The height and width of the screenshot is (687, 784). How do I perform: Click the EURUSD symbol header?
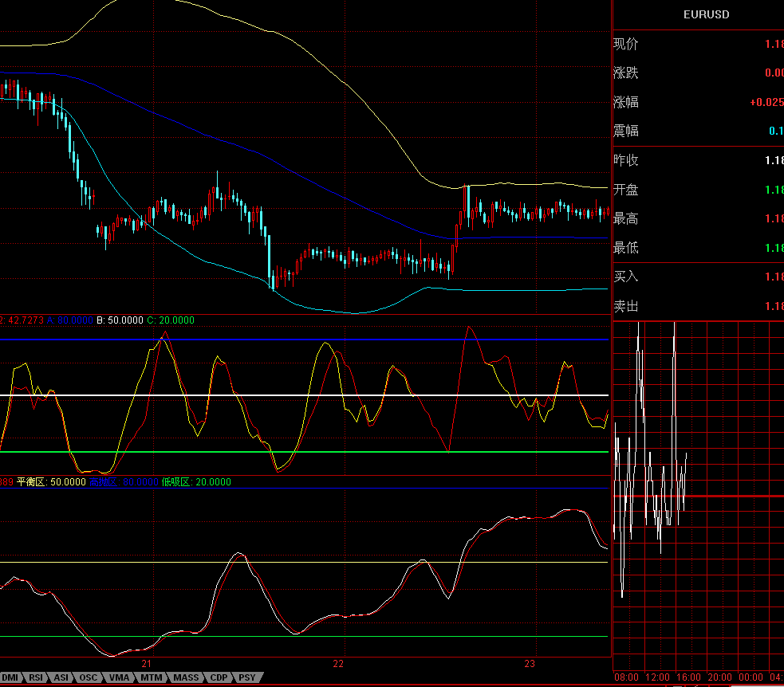click(706, 14)
